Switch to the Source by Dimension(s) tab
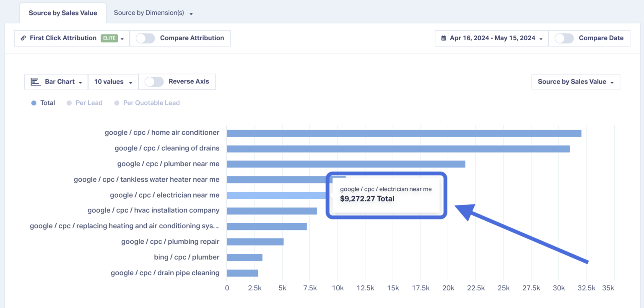This screenshot has height=308, width=644. pos(149,13)
